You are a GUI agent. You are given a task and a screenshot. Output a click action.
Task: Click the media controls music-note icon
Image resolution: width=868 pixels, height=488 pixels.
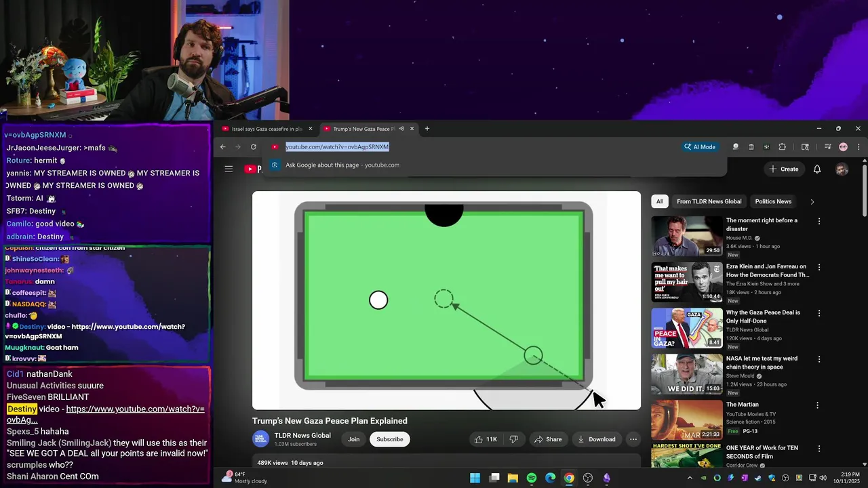827,146
